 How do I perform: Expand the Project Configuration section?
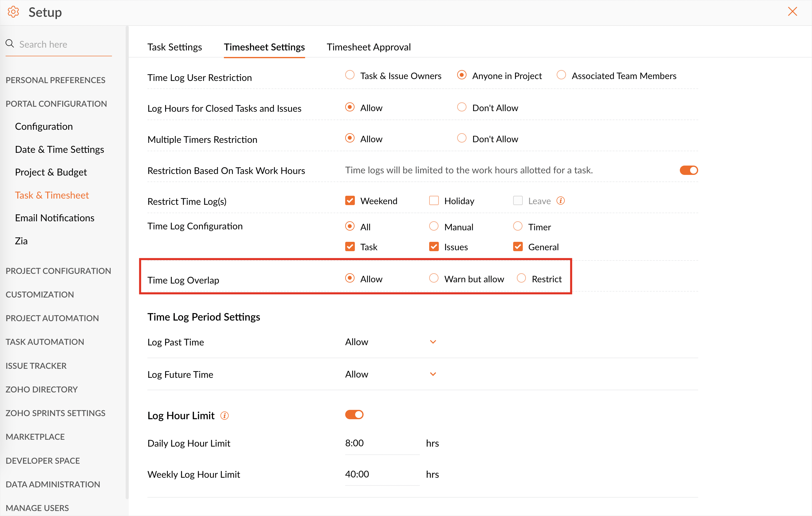[58, 271]
